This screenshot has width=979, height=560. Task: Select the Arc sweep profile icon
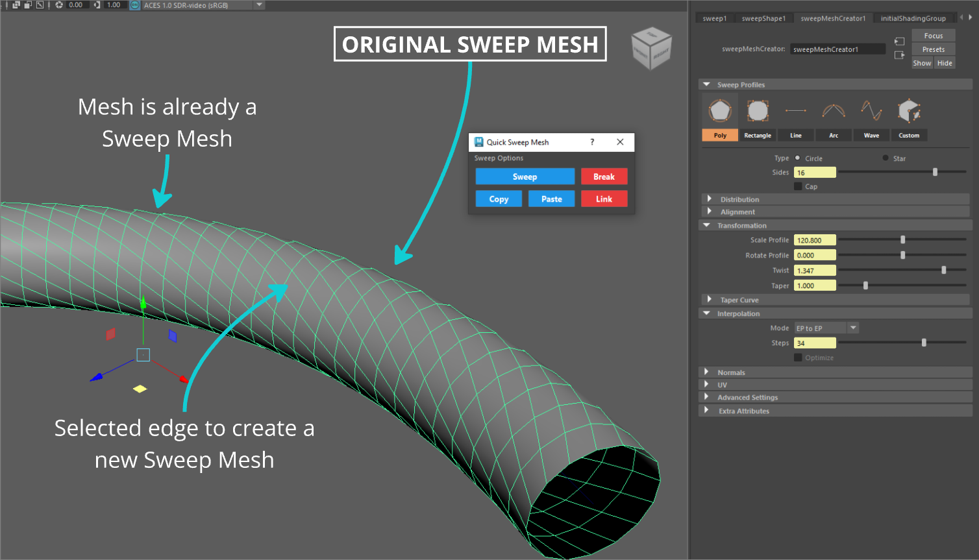click(x=834, y=111)
